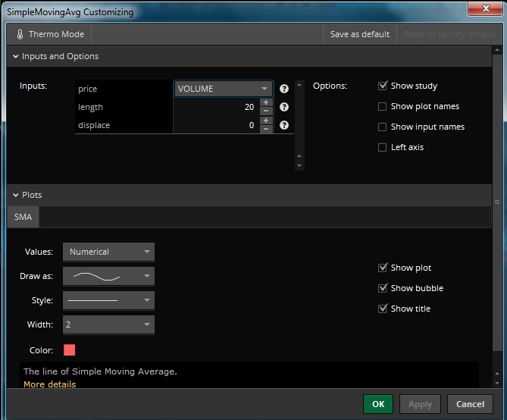Enable the Show plot names checkbox
Viewport: 507px width, 420px height.
(383, 106)
